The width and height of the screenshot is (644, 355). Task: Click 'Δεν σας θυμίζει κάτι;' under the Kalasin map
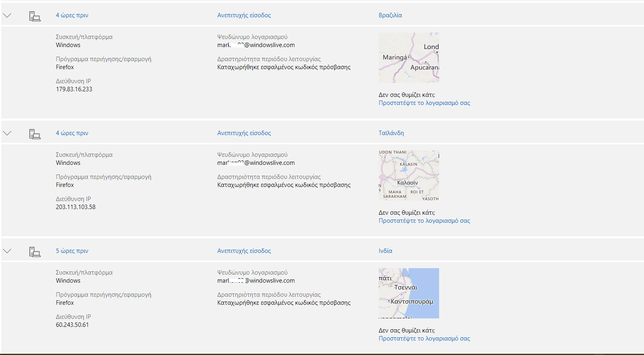click(x=407, y=213)
